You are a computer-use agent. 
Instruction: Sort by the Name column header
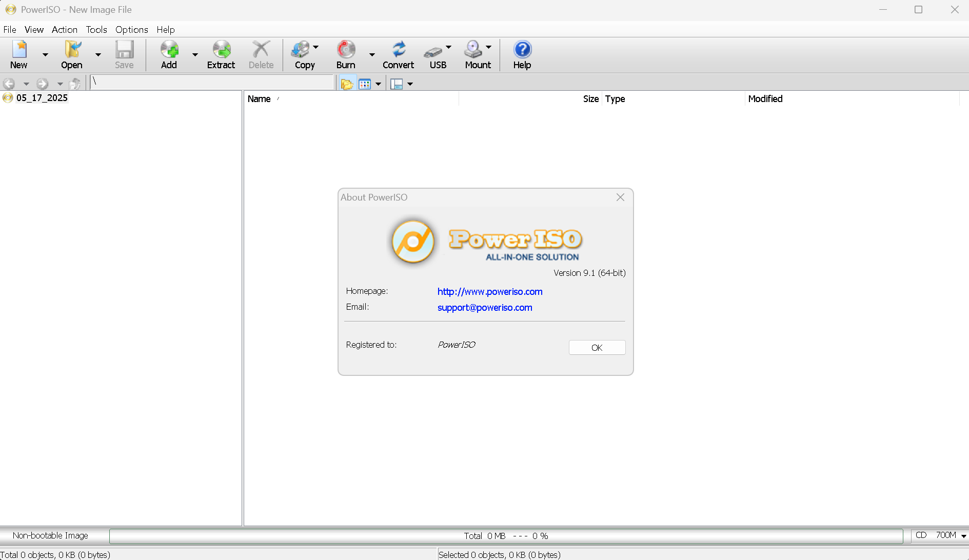pos(351,99)
